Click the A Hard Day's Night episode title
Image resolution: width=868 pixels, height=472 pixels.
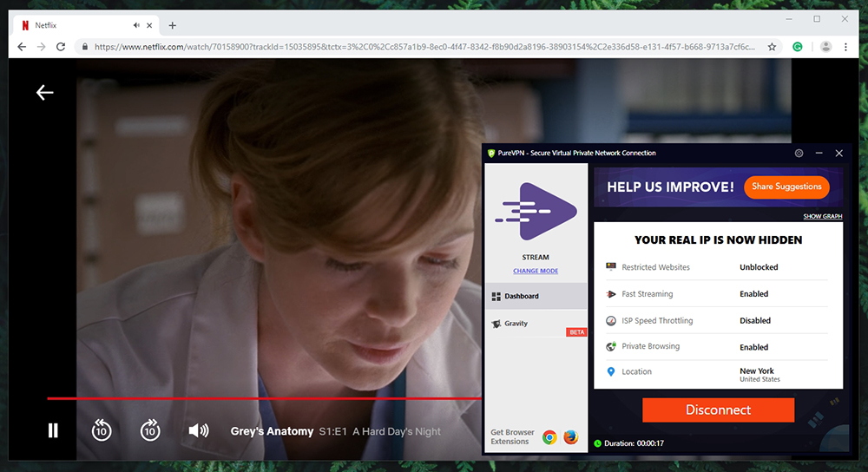(397, 431)
